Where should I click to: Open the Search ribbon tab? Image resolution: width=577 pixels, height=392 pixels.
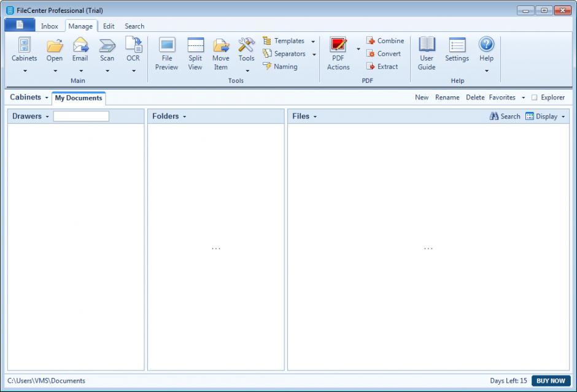pyautogui.click(x=134, y=26)
